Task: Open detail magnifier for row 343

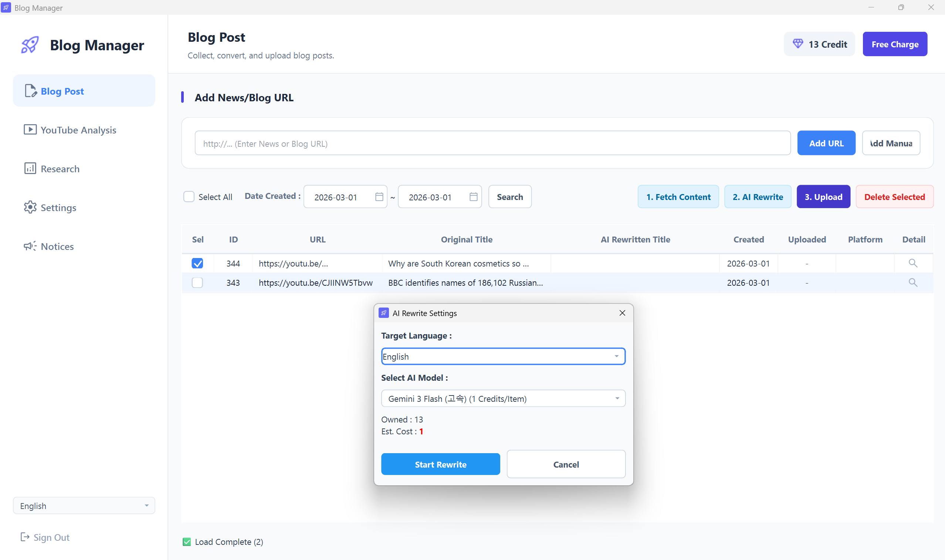Action: [912, 282]
